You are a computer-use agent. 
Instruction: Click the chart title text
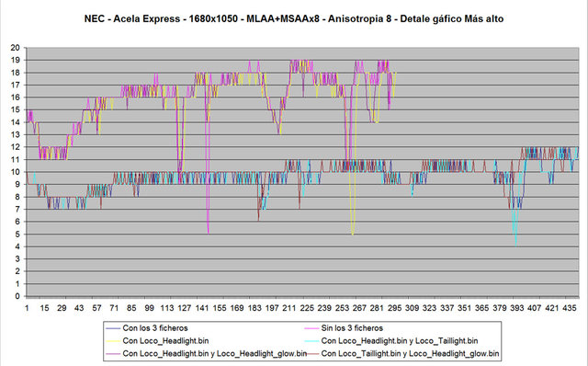pos(294,18)
